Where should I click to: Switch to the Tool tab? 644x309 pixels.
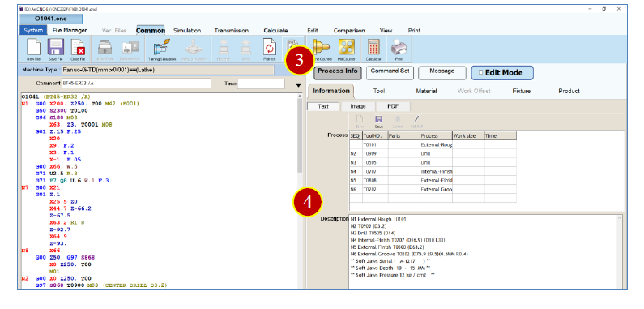[378, 91]
